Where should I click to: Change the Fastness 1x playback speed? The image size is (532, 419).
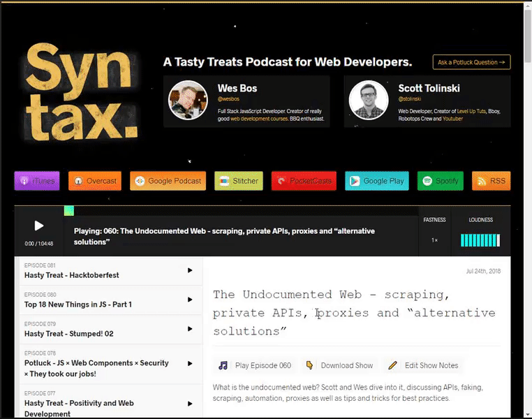435,240
